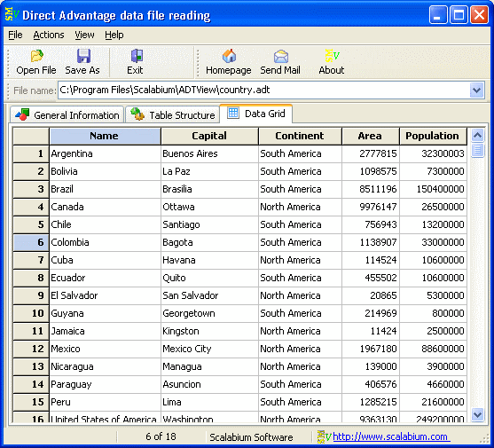Open a file with the Open File icon
Viewport: 494px width, 448px height.
pos(36,56)
